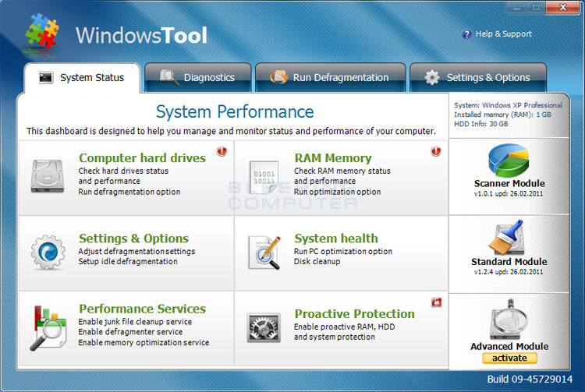This screenshot has height=392, width=585.
Task: Select the Standard Module label
Action: coord(509,262)
